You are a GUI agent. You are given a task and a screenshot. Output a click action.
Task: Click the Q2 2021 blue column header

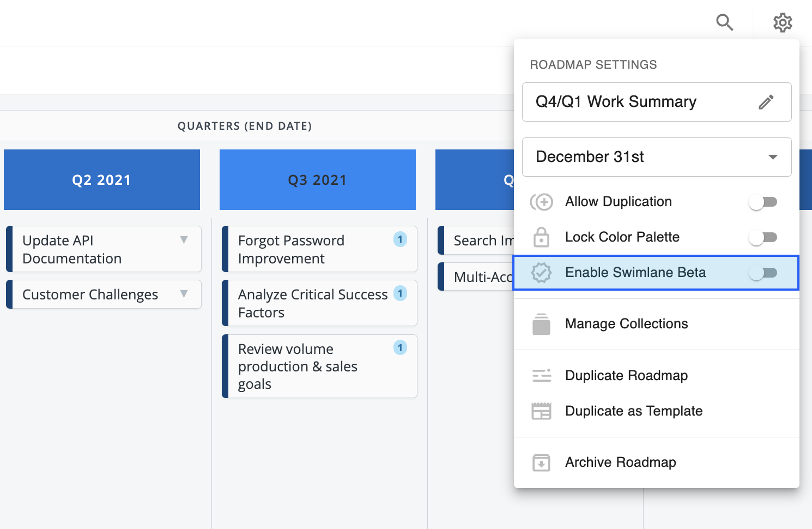102,180
